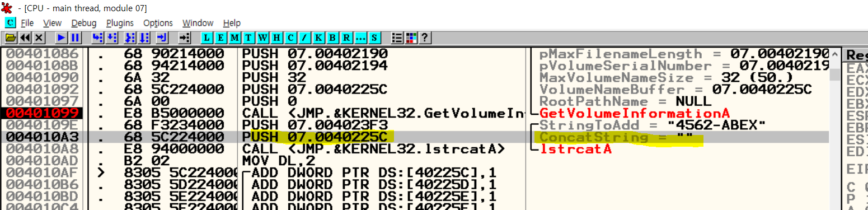Open the Options menu

pos(158,23)
